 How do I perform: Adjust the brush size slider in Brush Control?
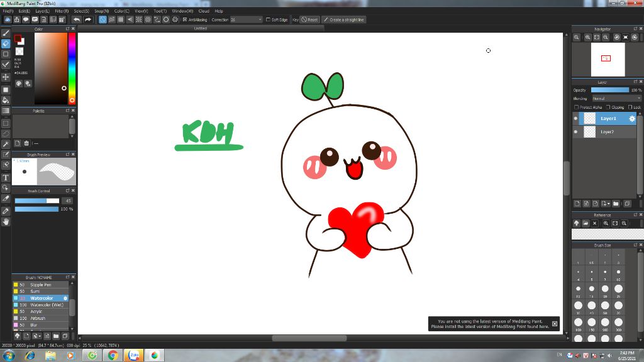37,200
